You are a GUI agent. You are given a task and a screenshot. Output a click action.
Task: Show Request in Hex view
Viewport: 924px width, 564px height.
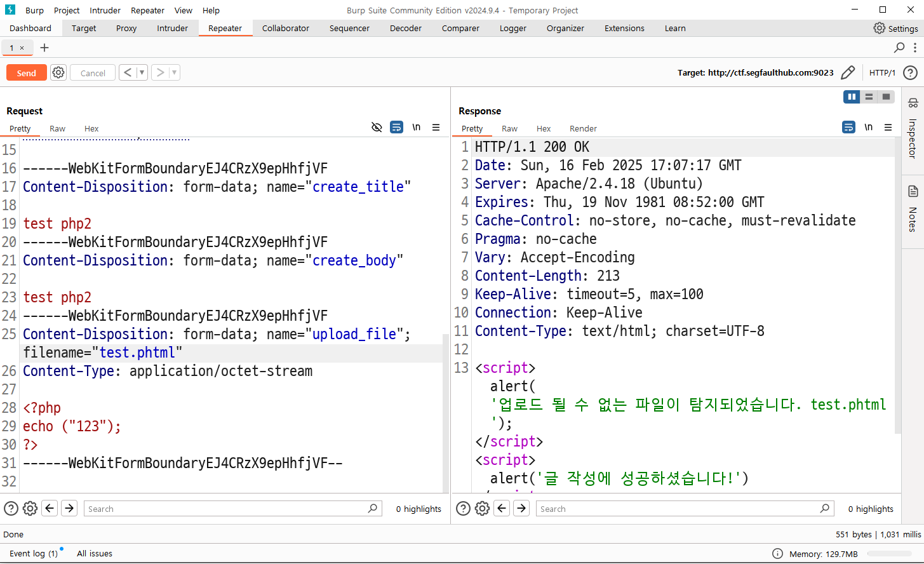pyautogui.click(x=91, y=128)
